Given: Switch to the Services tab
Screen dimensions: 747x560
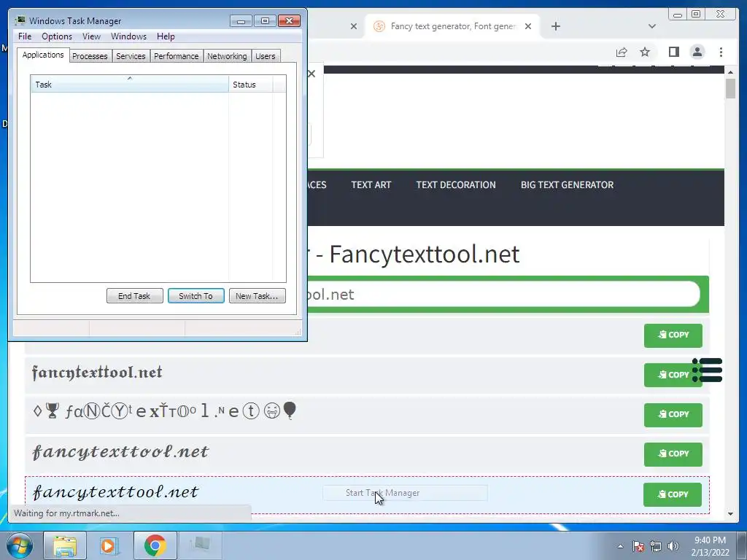Looking at the screenshot, I should point(131,56).
